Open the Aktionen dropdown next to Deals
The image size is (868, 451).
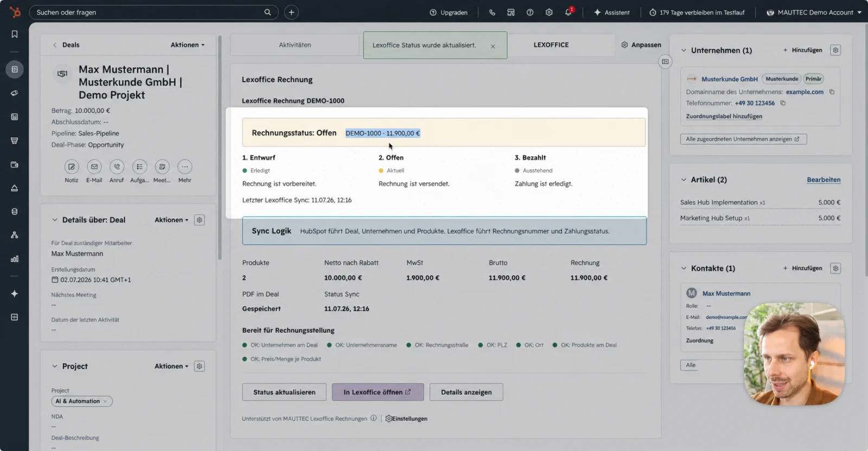(188, 45)
